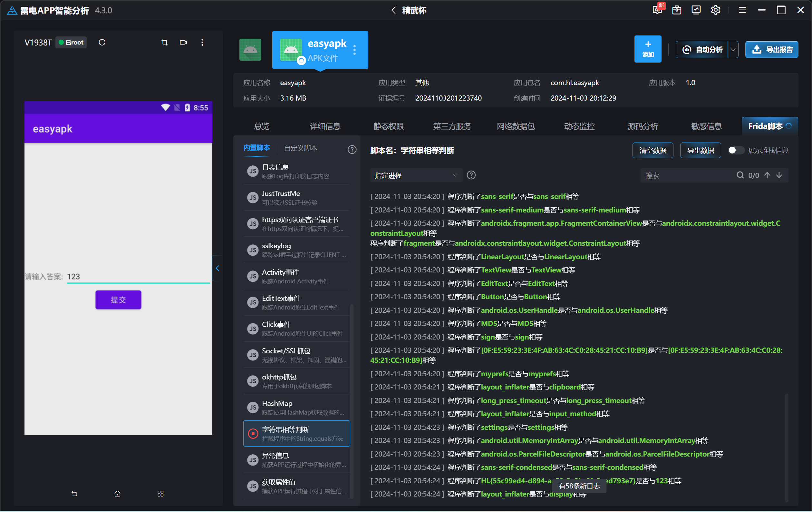Jump to next search result arrow

click(779, 175)
